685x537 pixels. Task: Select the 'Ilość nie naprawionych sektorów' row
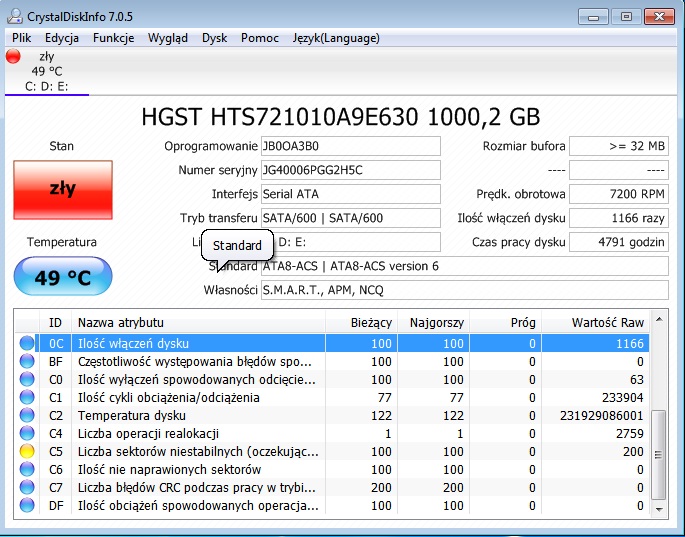pos(332,469)
